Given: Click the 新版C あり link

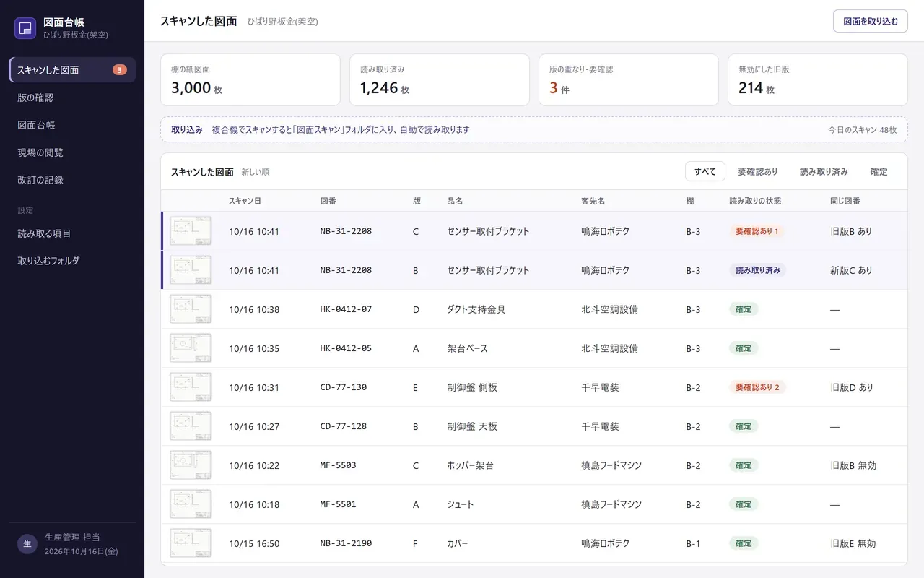Looking at the screenshot, I should pyautogui.click(x=852, y=270).
